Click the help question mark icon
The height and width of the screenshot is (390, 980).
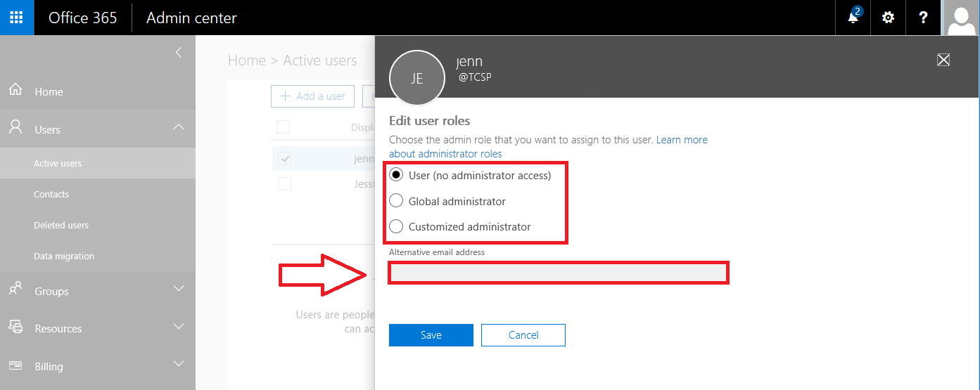coord(923,18)
